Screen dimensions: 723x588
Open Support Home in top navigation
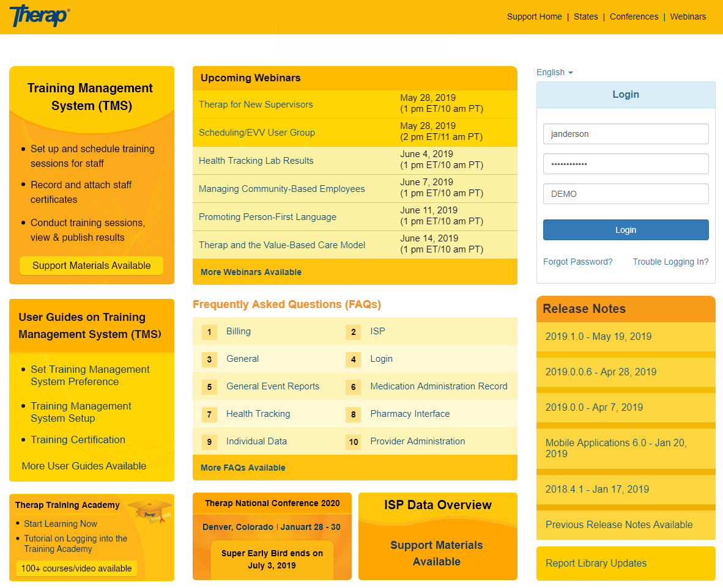pyautogui.click(x=534, y=17)
